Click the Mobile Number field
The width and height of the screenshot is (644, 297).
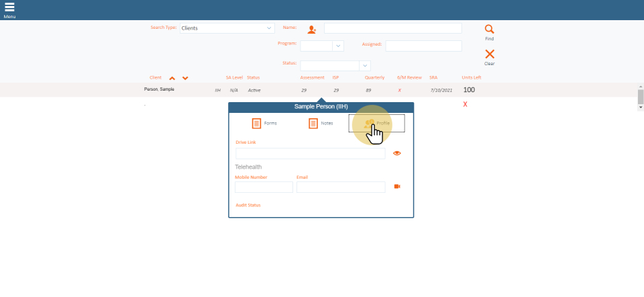[x=264, y=187]
